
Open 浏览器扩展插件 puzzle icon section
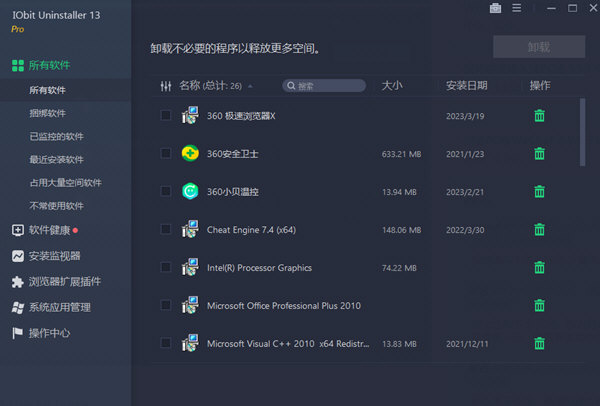64,282
